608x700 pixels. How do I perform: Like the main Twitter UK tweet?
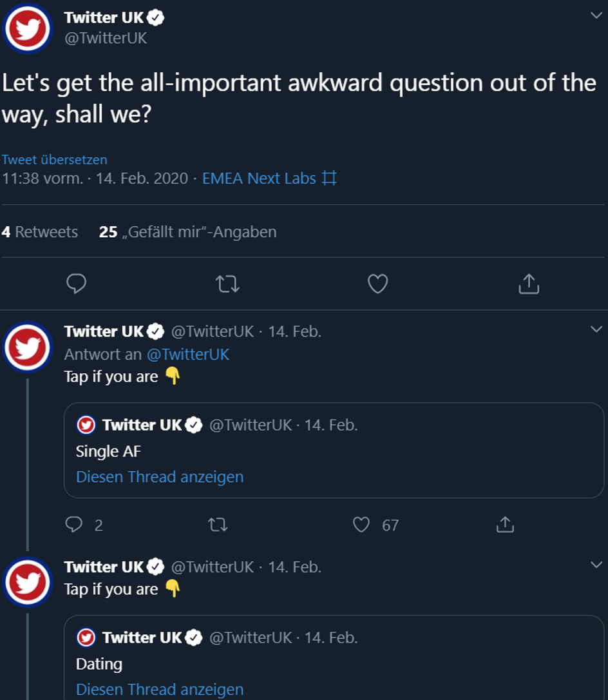click(x=378, y=284)
